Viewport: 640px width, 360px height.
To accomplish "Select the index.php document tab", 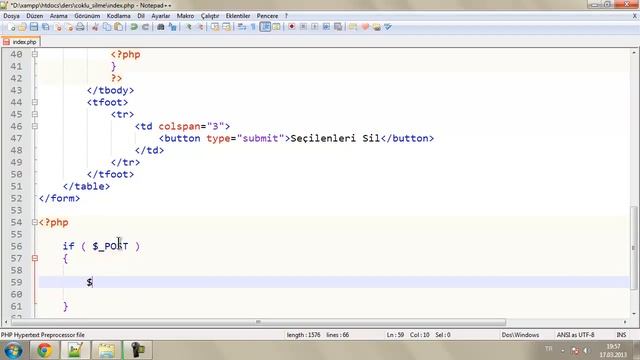I will [20, 42].
